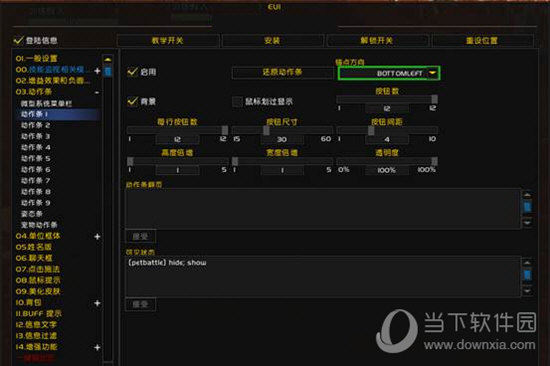550x366 pixels.
Task: Click the 按钮尺寸 value box showing 30
Action: [282, 139]
